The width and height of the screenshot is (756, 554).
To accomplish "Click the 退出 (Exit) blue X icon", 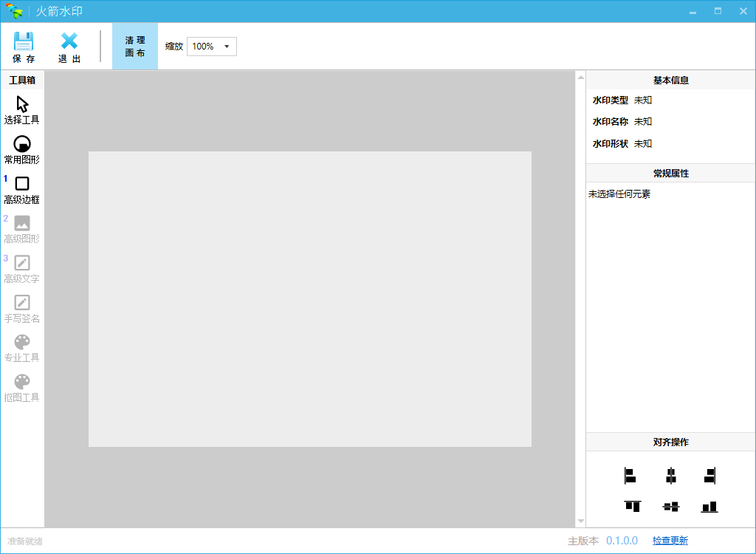I will coord(69,41).
